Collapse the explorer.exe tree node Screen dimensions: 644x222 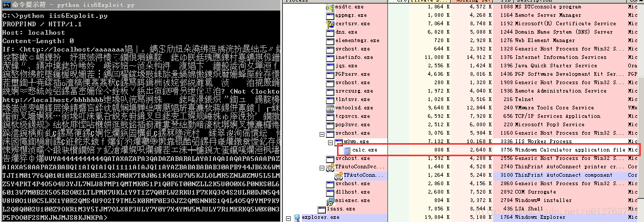click(288, 217)
